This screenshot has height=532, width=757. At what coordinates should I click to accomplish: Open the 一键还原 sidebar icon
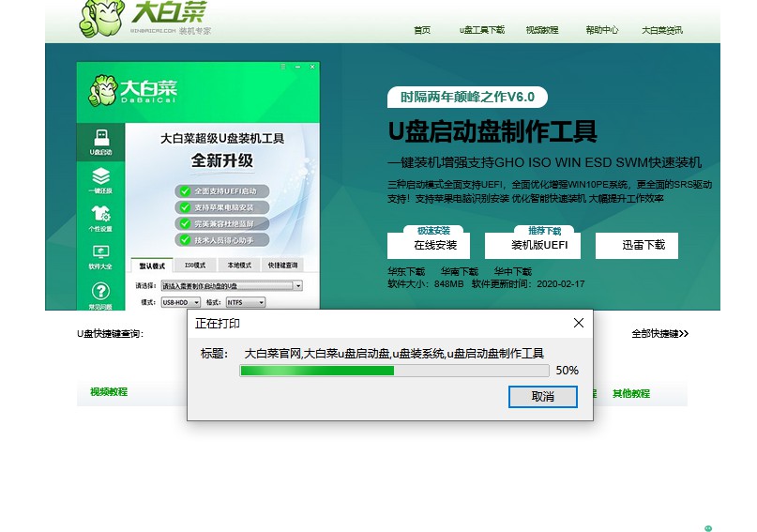point(100,179)
